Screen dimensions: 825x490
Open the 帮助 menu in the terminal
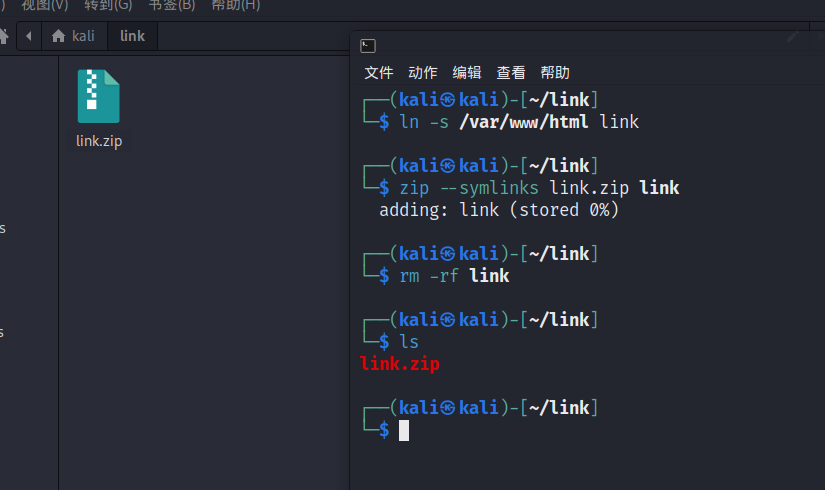coord(555,72)
